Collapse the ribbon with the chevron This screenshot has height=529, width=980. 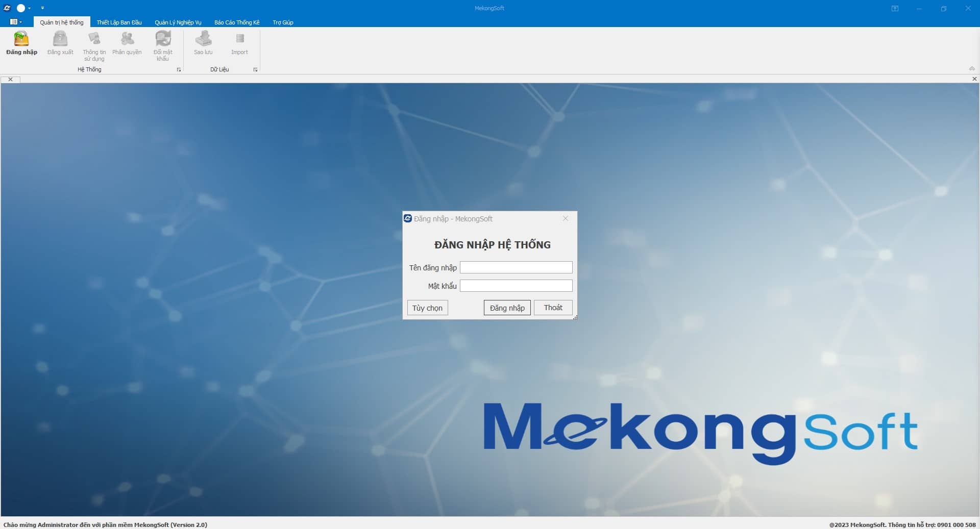pos(972,68)
